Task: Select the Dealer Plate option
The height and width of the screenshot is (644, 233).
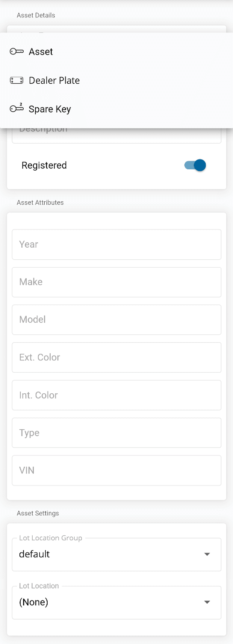Action: pyautogui.click(x=54, y=80)
